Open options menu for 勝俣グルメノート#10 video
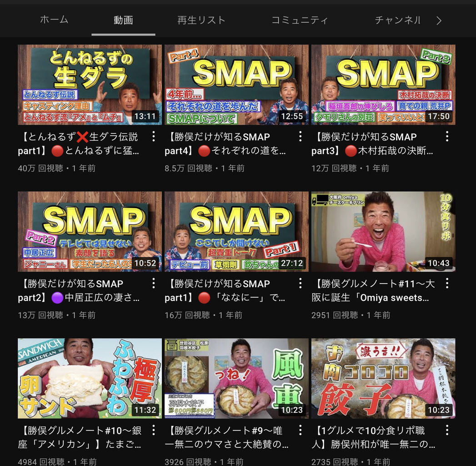 (x=154, y=430)
